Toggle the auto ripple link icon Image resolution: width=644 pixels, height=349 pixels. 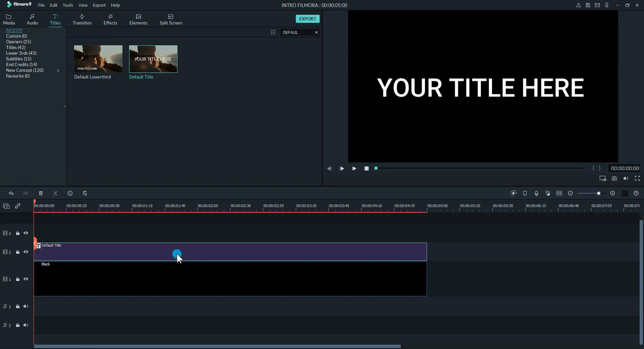click(17, 206)
